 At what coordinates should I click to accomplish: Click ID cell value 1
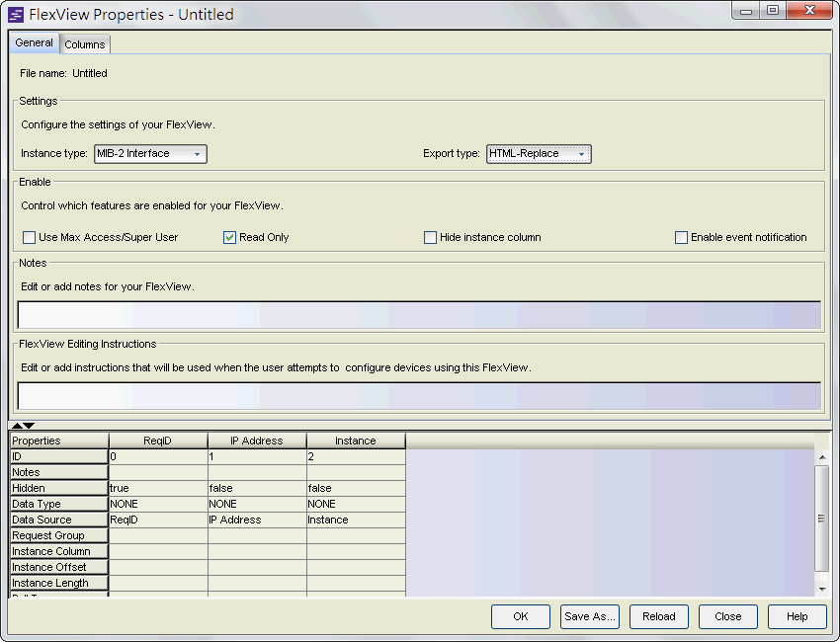[257, 456]
